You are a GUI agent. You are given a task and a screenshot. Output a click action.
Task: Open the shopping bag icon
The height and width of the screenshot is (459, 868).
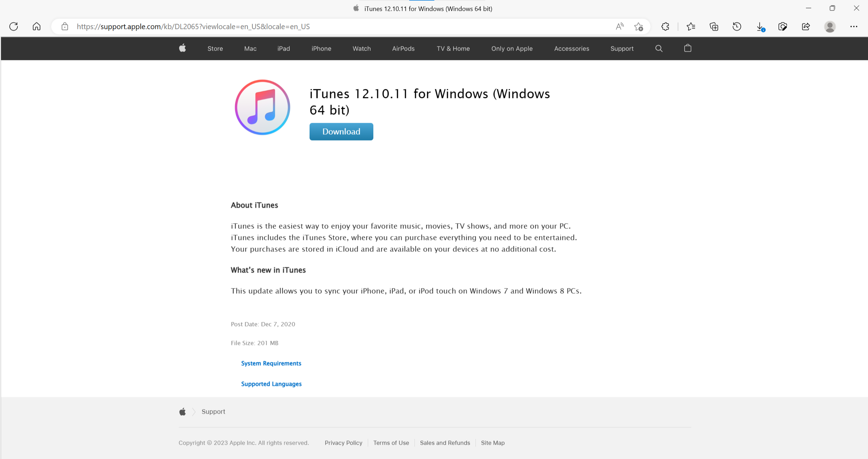(x=688, y=48)
